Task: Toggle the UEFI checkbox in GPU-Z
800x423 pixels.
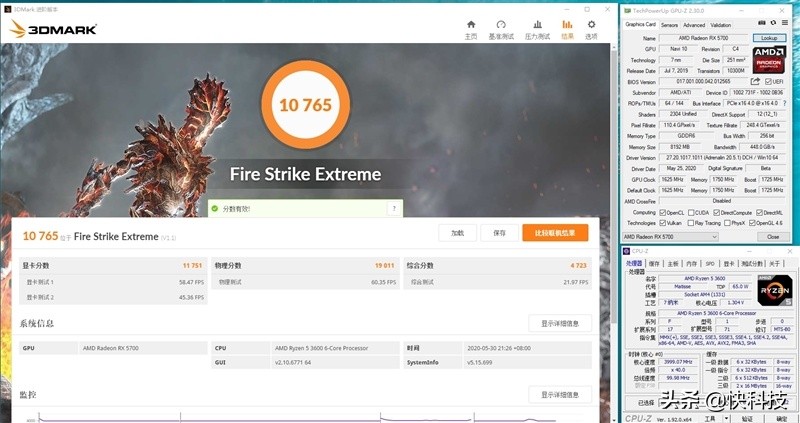Action: pos(768,82)
